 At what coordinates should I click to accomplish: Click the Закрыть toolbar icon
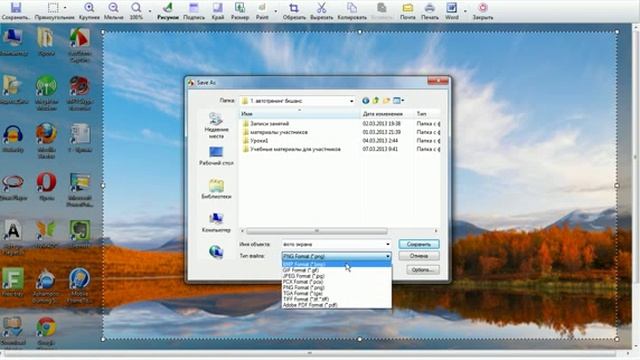point(483,8)
